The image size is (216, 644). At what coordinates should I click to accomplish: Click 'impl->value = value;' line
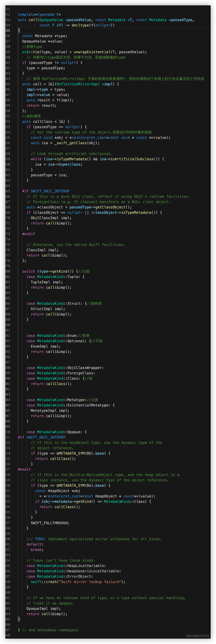point(48,95)
